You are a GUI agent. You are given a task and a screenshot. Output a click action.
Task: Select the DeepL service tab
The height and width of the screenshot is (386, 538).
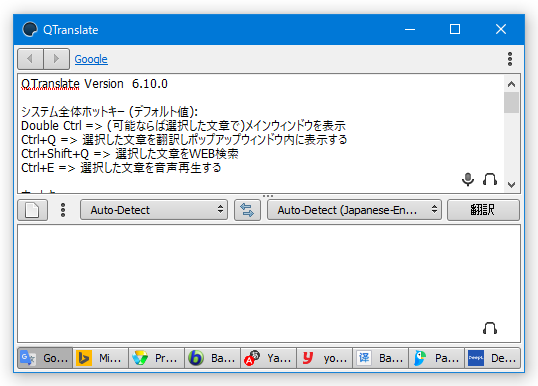point(492,358)
